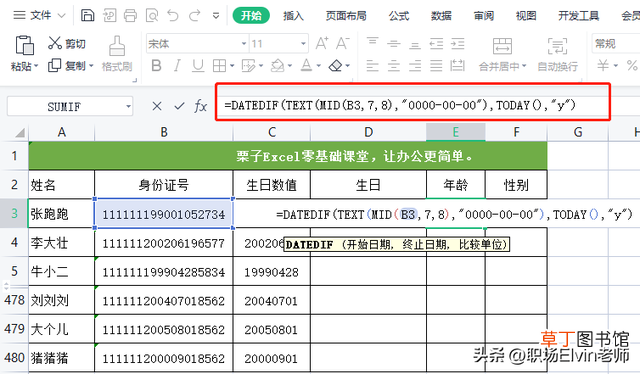The width and height of the screenshot is (640, 374).
Task: Click the select-all corner triangle
Action: click(20, 132)
